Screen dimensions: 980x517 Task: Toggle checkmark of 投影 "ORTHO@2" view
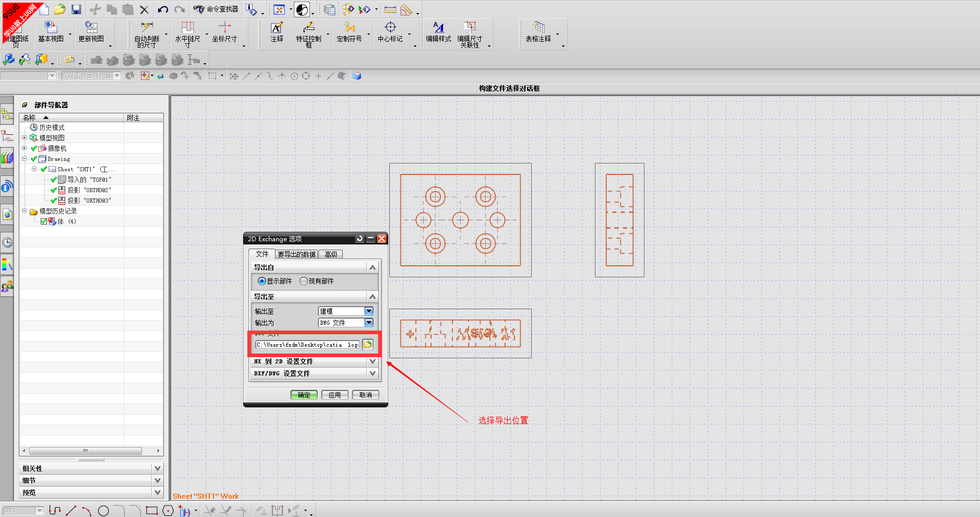tap(53, 190)
